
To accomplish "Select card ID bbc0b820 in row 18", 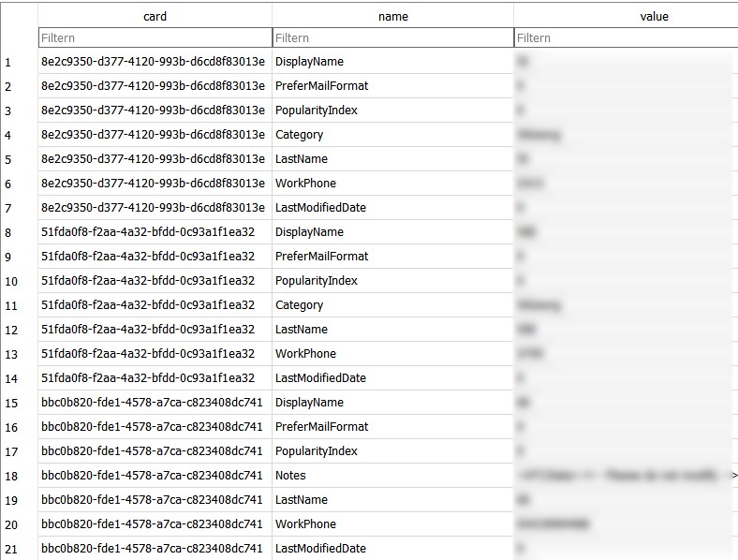I will [155, 476].
